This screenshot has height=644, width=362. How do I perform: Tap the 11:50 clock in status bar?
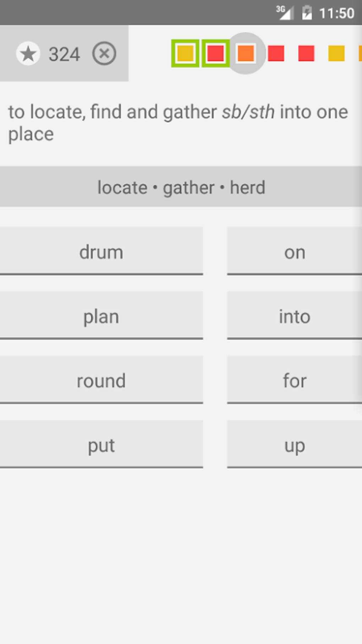336,13
